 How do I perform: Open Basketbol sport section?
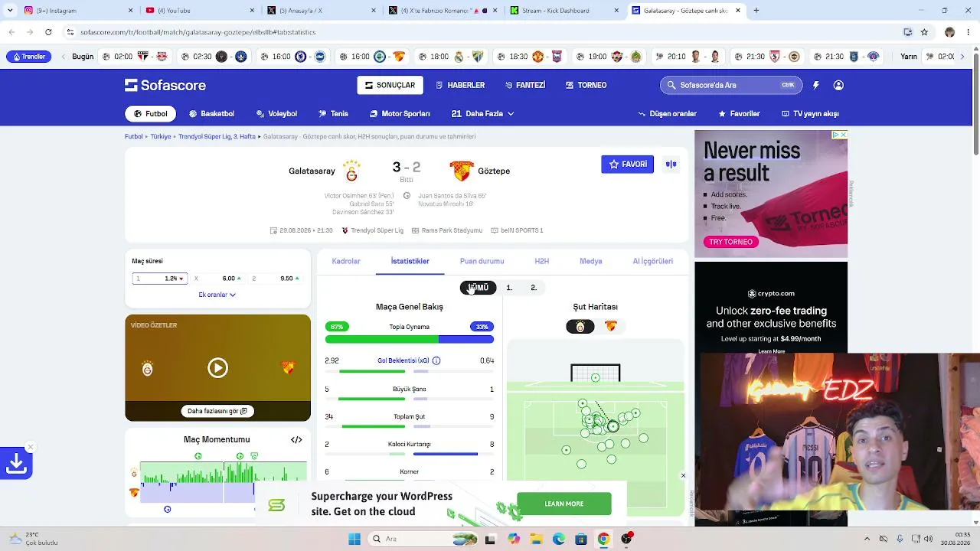pyautogui.click(x=211, y=114)
